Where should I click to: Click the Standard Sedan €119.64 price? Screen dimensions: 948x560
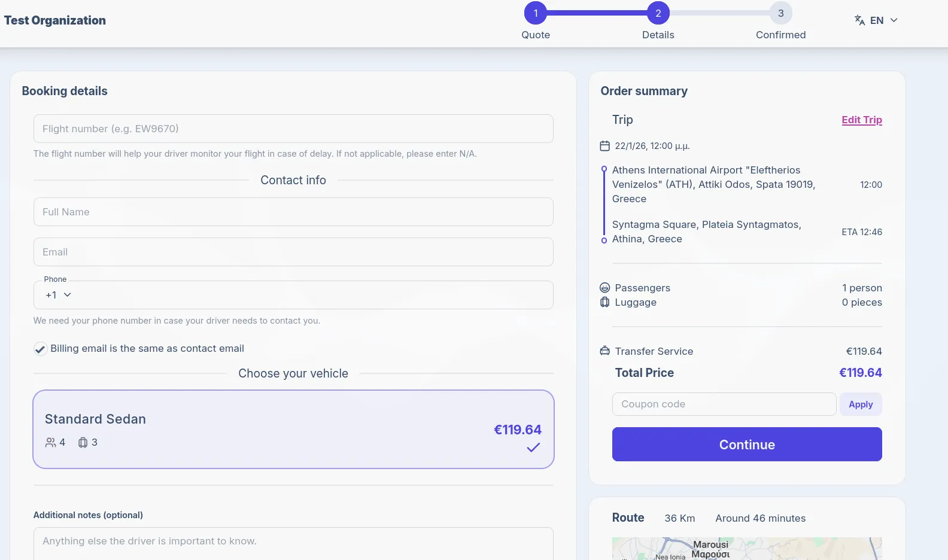(x=518, y=430)
